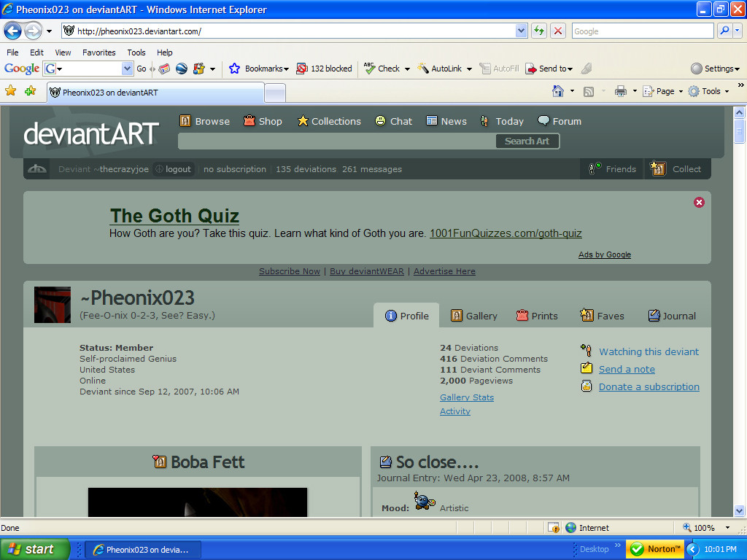The image size is (747, 560).
Task: Close the Goth Quiz ad with red X
Action: [699, 203]
